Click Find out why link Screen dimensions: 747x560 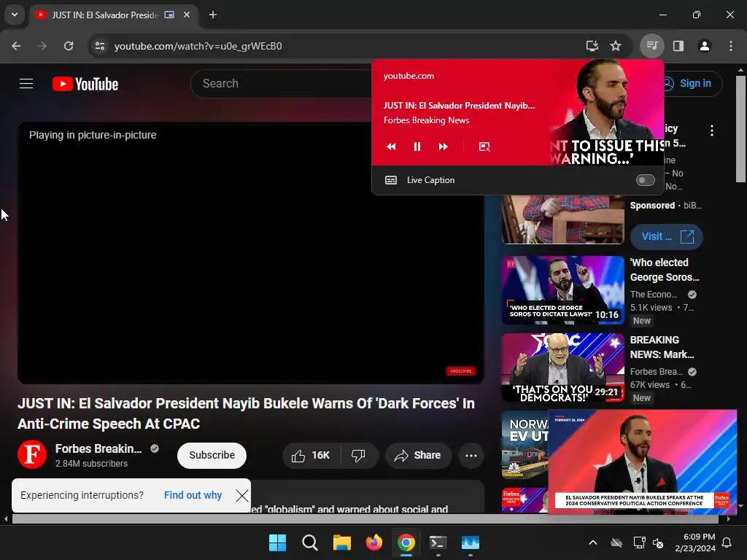[193, 495]
